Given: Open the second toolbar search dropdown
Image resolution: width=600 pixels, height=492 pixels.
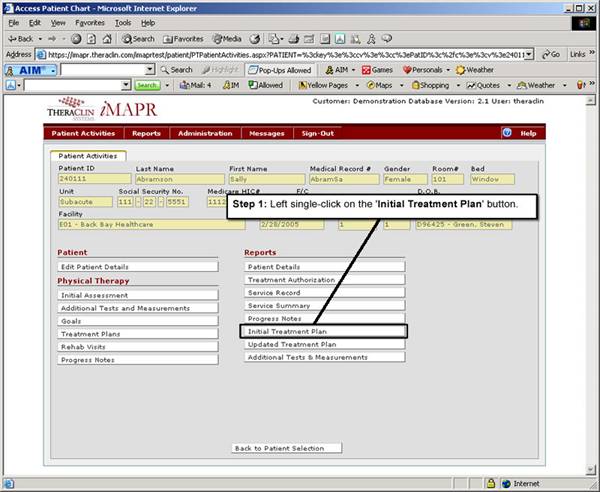Looking at the screenshot, I should tap(126, 85).
